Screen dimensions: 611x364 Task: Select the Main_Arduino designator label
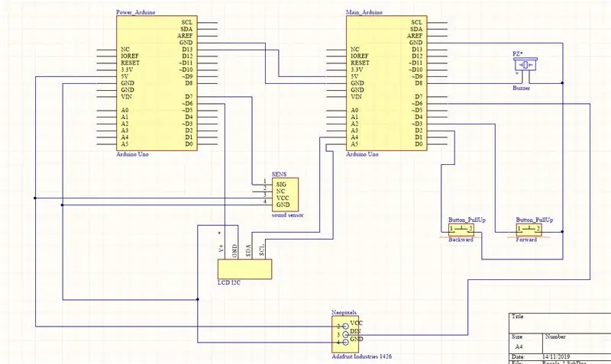coord(364,12)
